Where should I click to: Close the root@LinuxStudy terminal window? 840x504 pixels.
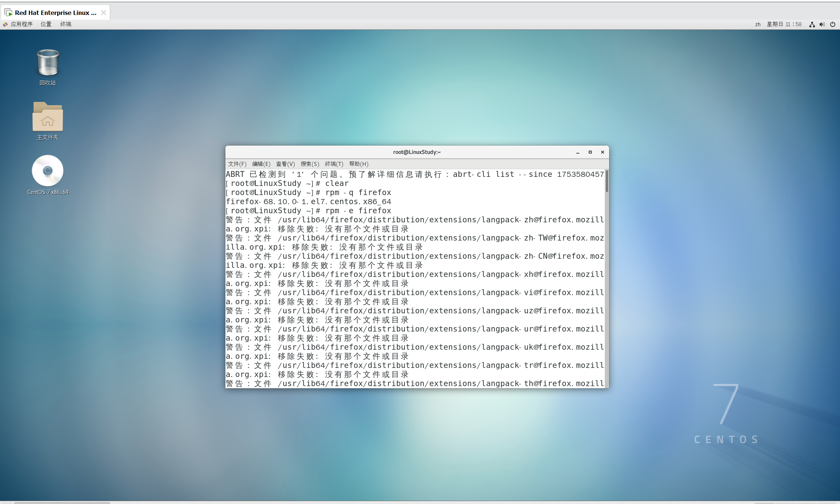(602, 152)
